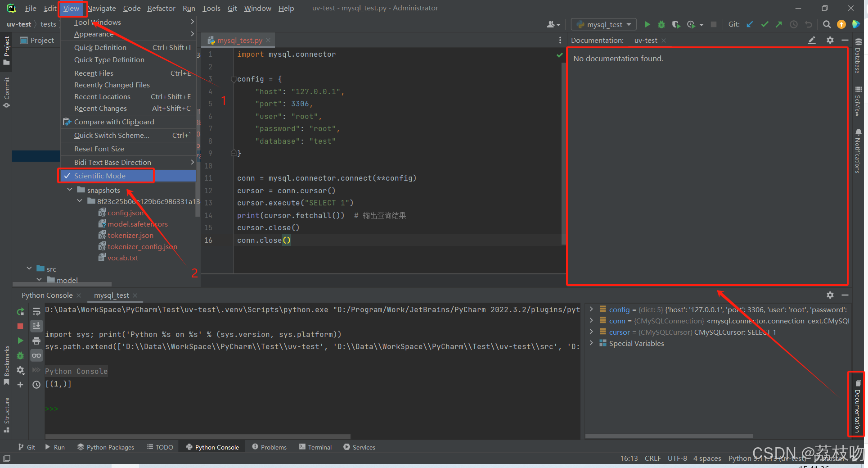The image size is (868, 468).
Task: Collapse the src folder in project tree
Action: (x=29, y=268)
